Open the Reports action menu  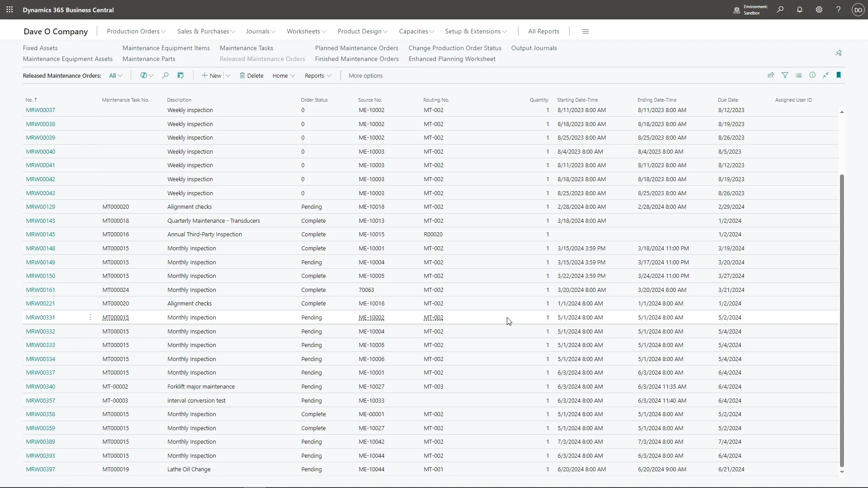coord(318,75)
